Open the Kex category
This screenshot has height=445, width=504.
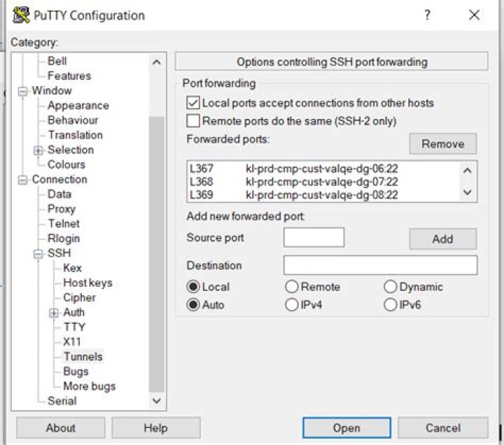pyautogui.click(x=72, y=268)
